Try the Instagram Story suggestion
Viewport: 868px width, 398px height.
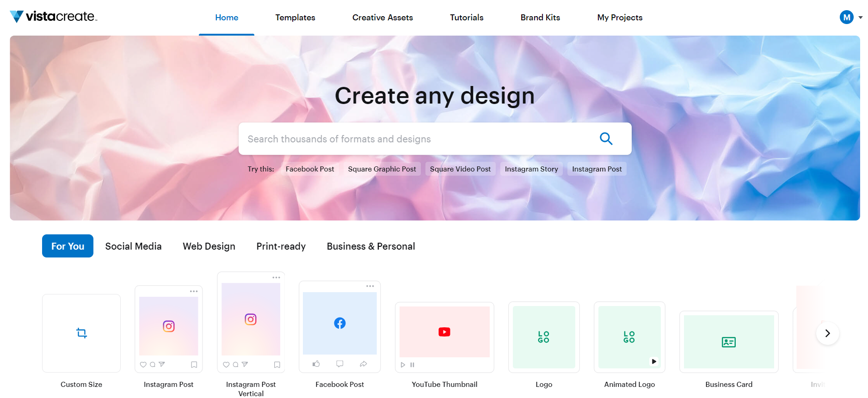531,169
